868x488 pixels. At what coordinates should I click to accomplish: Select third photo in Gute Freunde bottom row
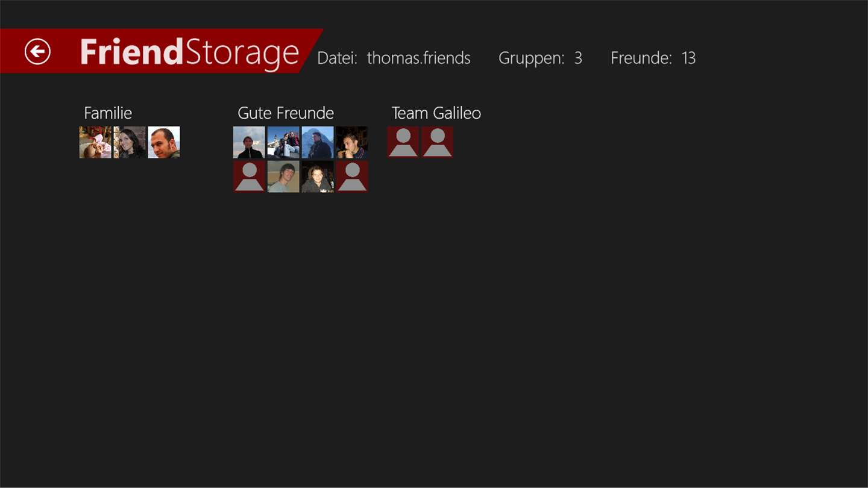coord(318,177)
